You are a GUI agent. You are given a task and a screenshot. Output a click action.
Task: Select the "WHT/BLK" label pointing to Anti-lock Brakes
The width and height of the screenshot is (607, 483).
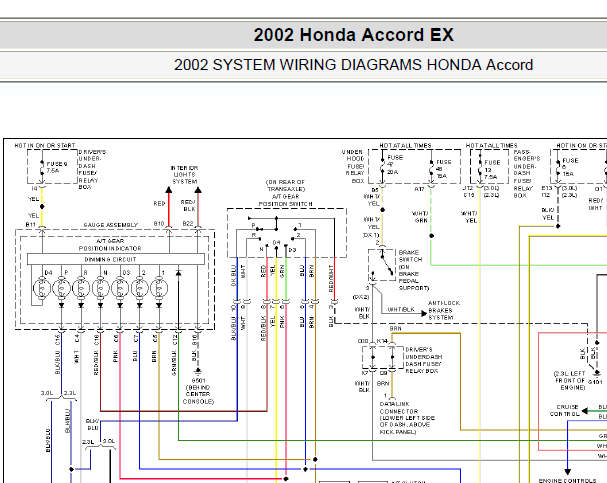tap(401, 310)
